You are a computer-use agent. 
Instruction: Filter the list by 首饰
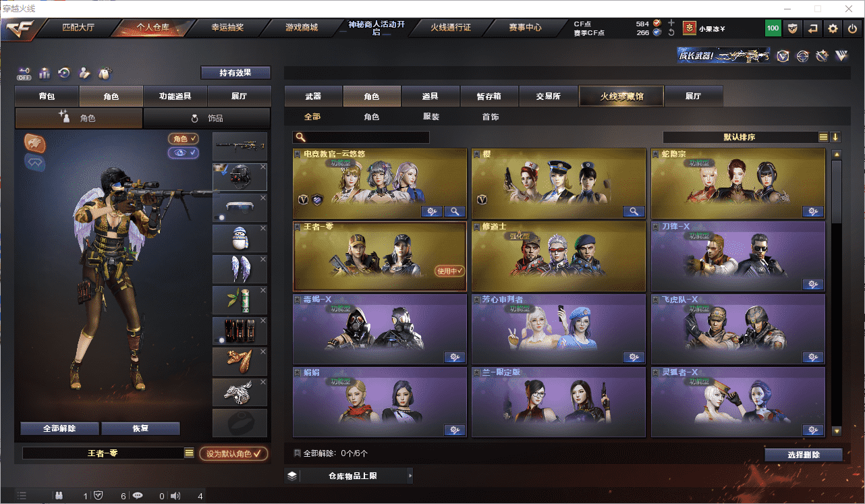[491, 117]
